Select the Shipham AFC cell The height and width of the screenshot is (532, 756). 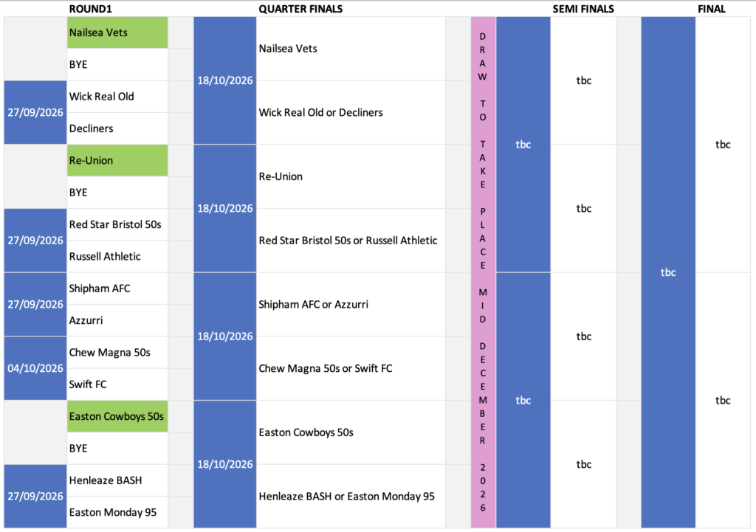117,289
